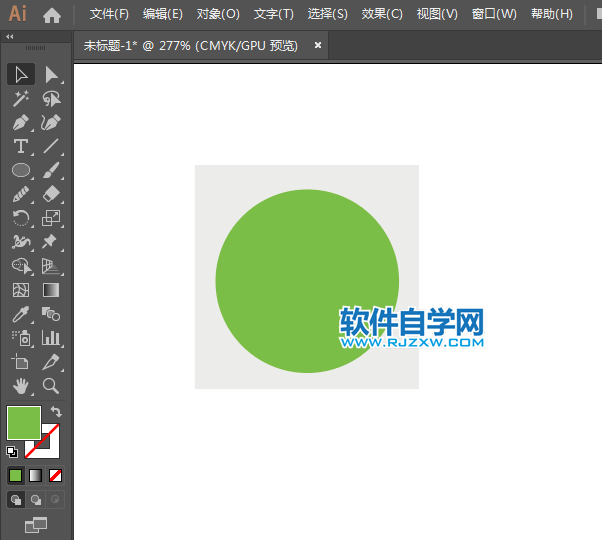Apply None mode swatch
The image size is (602, 540).
55,476
